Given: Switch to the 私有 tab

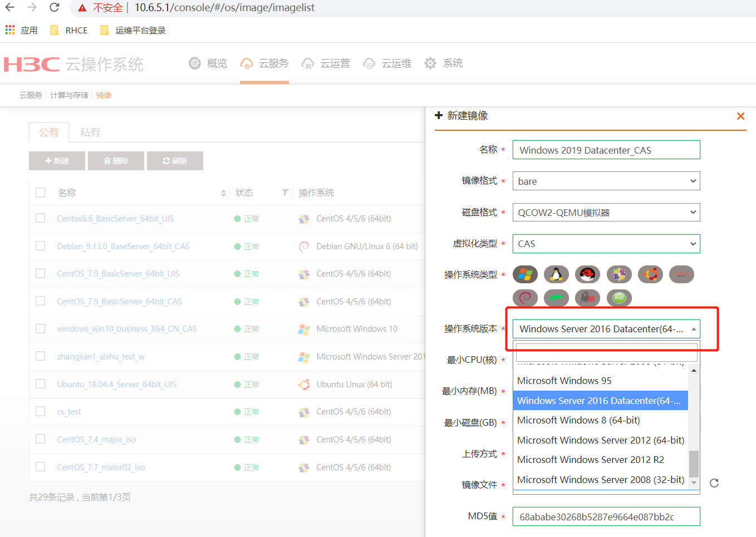Looking at the screenshot, I should pyautogui.click(x=90, y=132).
